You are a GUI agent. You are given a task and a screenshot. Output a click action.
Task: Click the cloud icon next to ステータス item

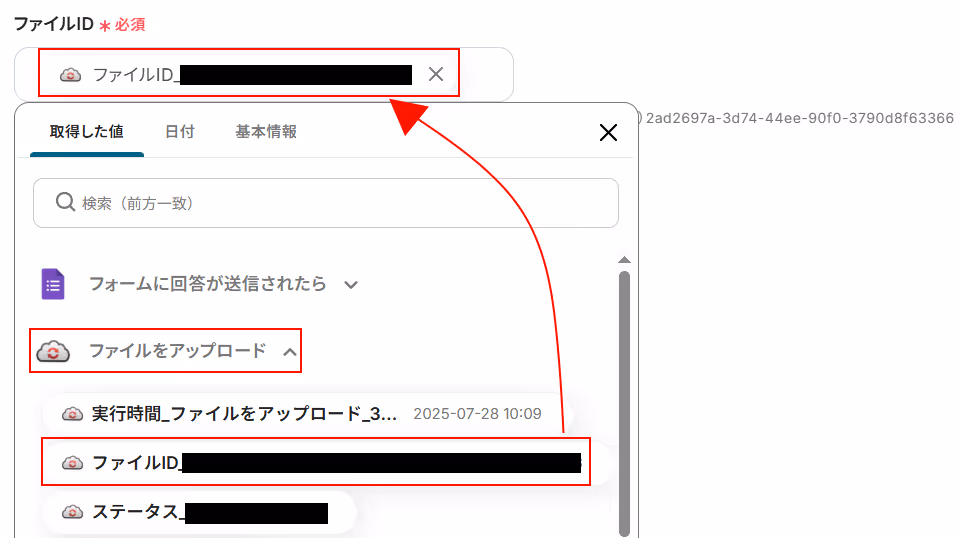tap(72, 512)
